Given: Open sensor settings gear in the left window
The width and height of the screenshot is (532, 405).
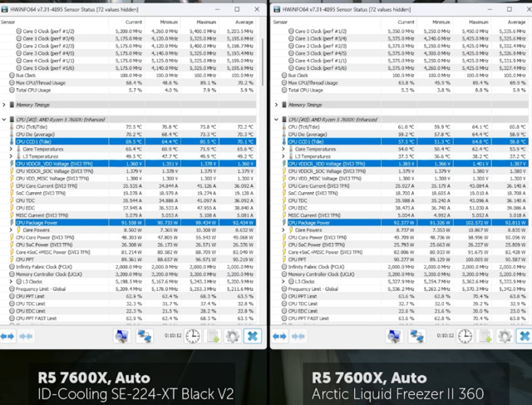Looking at the screenshot, I should point(233,336).
